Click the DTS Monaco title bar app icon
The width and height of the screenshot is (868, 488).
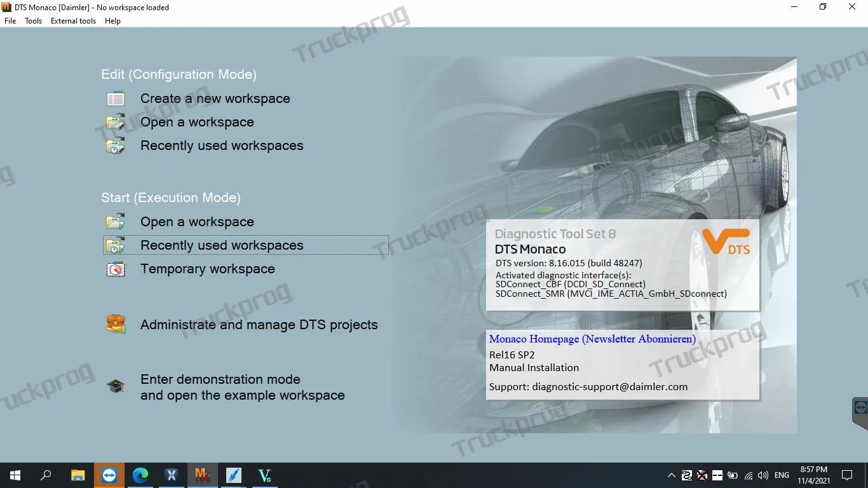pos(7,7)
